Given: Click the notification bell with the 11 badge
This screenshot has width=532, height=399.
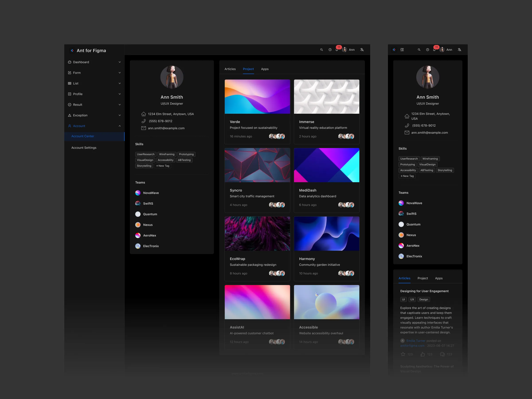Looking at the screenshot, I should (x=337, y=50).
